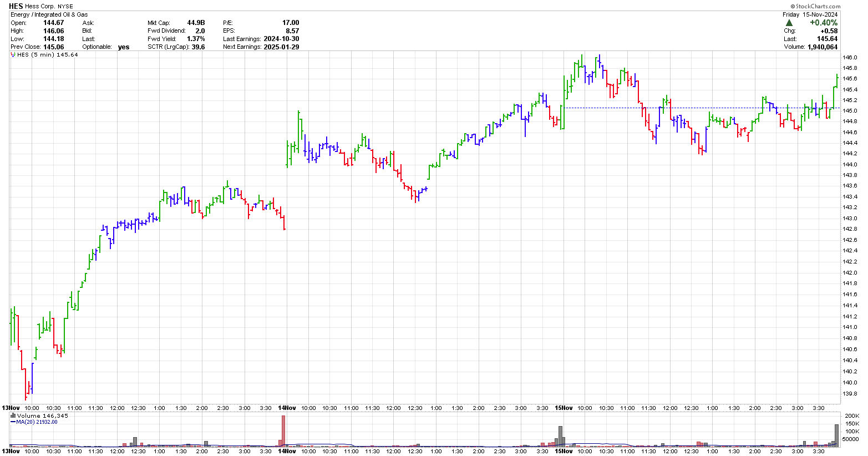The height and width of the screenshot is (456, 868).
Task: Click the Prev Close value 145.06
Action: [54, 47]
